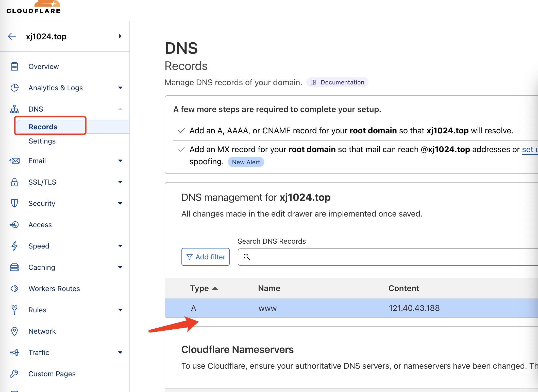Click the Security shield icon
The height and width of the screenshot is (392, 538).
click(x=14, y=203)
